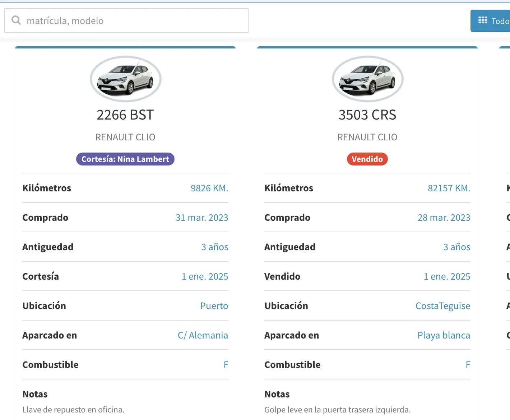Viewport: 510px width, 420px height.
Task: Click the red Vendido status badge
Action: (367, 159)
